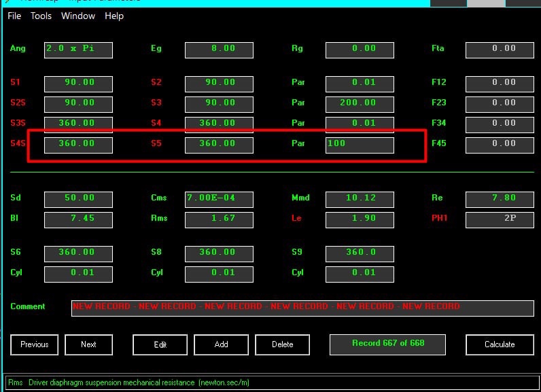Focus the F45 input box
This screenshot has width=541, height=392.
tap(500, 145)
